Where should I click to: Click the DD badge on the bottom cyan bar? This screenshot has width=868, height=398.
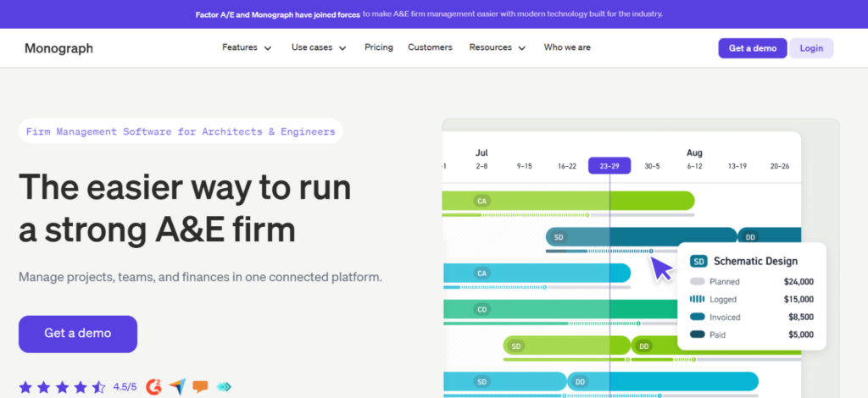580,382
